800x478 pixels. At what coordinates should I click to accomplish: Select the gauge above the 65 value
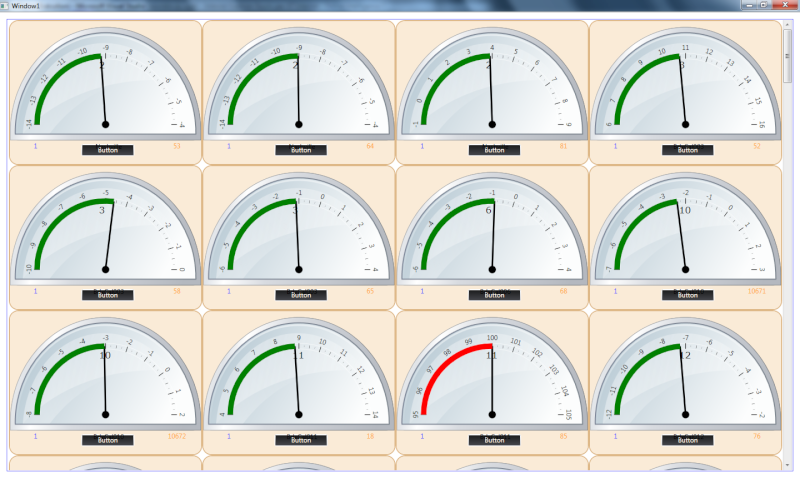pyautogui.click(x=299, y=229)
